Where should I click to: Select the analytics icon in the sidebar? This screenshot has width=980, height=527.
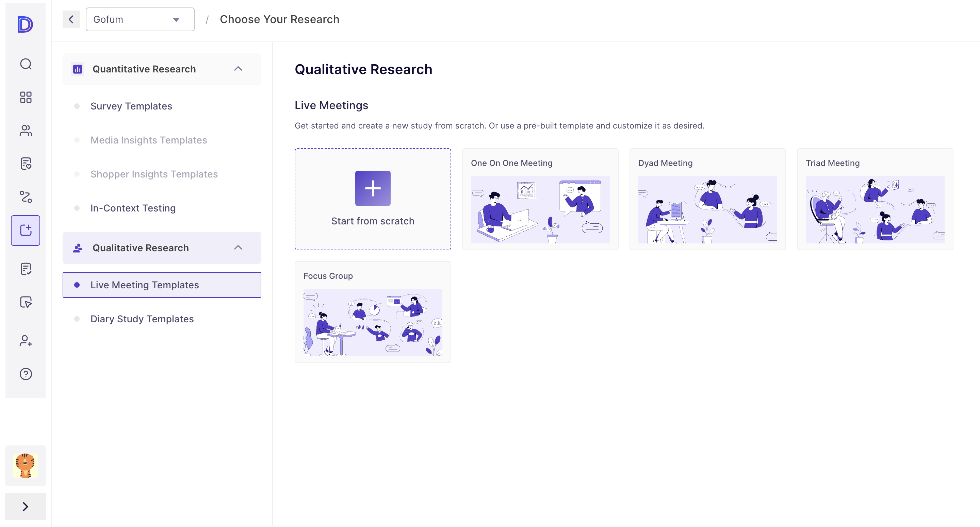point(26,197)
